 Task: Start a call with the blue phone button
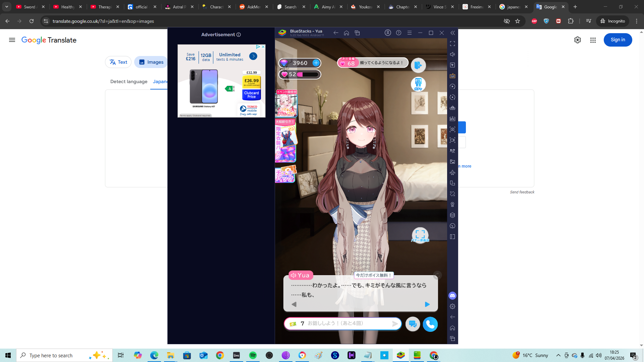(430, 324)
